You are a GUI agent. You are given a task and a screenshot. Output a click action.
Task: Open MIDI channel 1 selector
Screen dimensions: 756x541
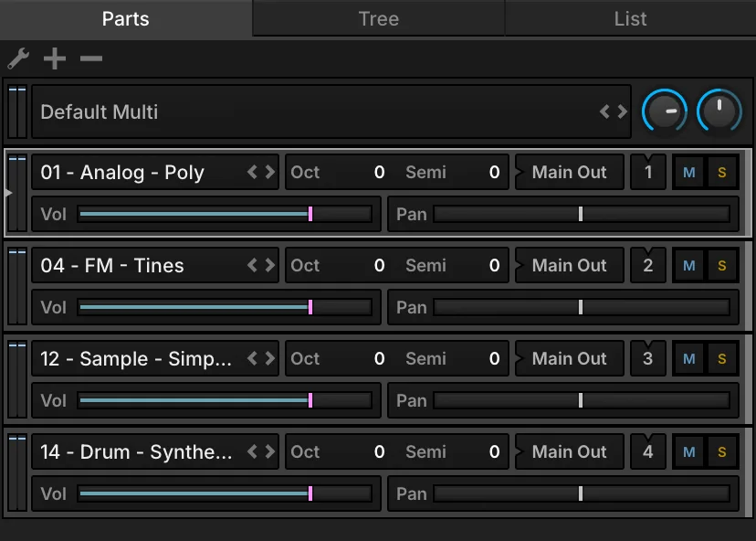pyautogui.click(x=648, y=173)
